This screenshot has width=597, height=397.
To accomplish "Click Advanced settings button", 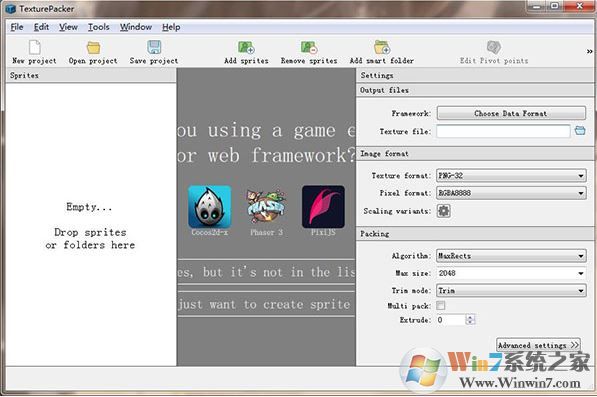I will point(538,345).
